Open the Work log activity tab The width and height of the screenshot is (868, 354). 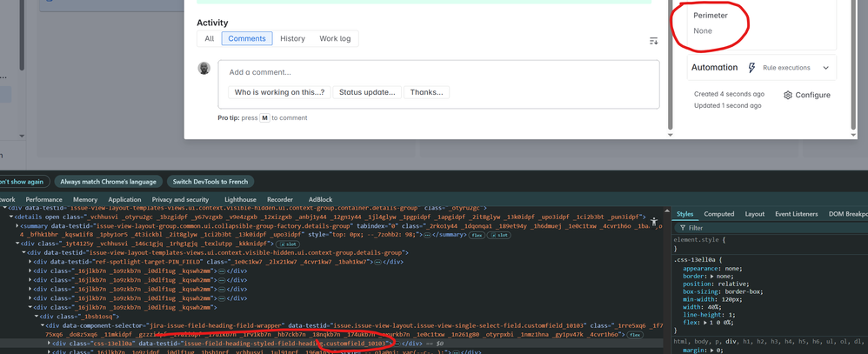tap(335, 39)
